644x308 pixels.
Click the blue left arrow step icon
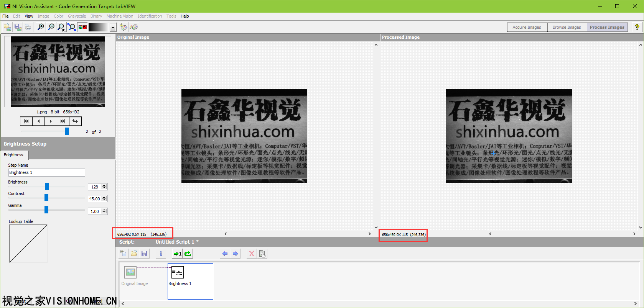[225, 254]
